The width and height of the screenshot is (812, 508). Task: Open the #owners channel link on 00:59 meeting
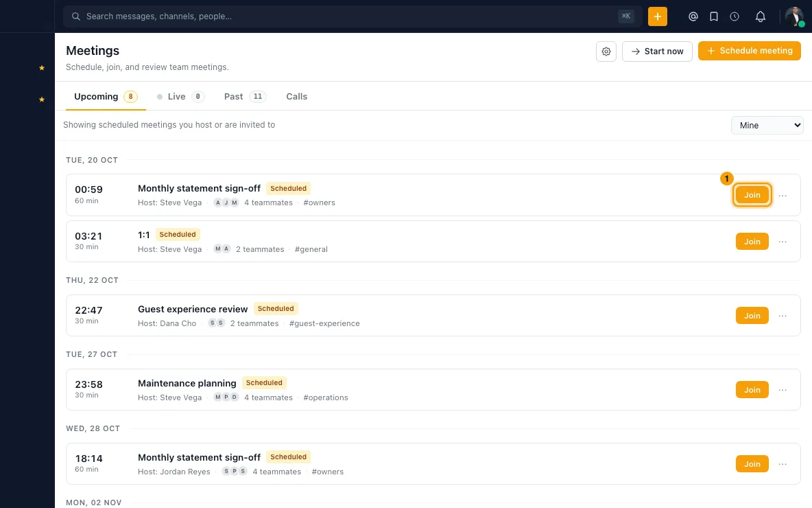319,203
